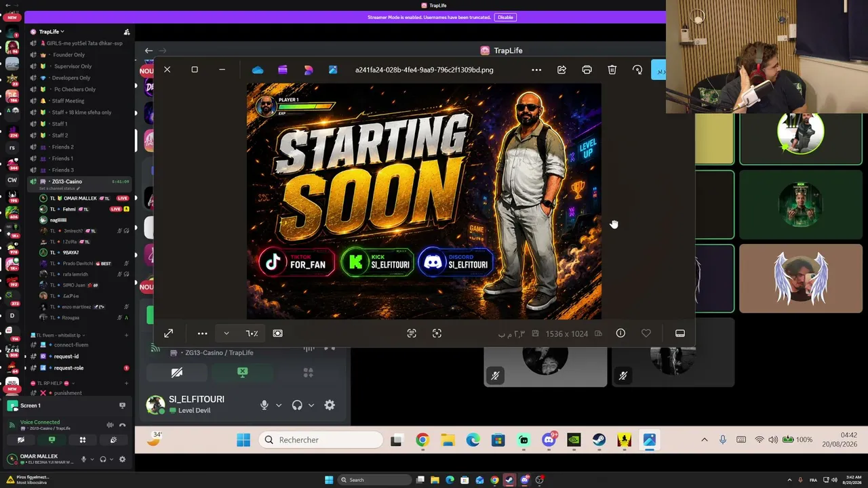Share the image with the Share icon
Image resolution: width=868 pixels, height=488 pixels.
tap(561, 70)
